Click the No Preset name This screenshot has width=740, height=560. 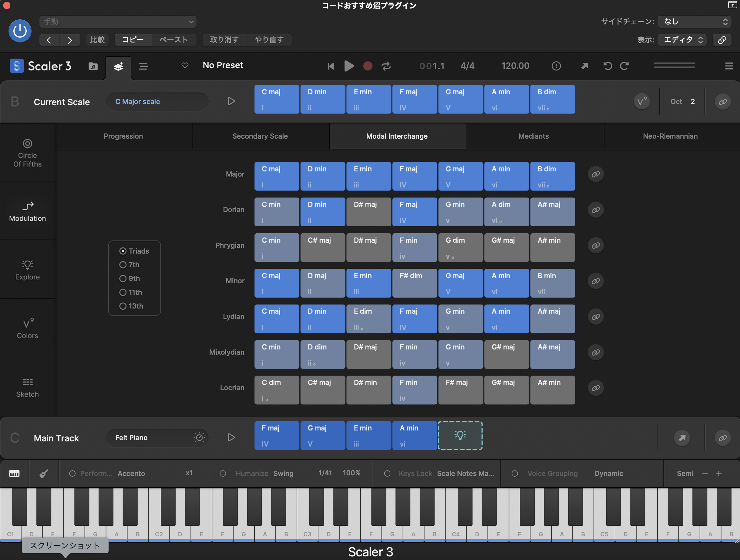point(223,65)
